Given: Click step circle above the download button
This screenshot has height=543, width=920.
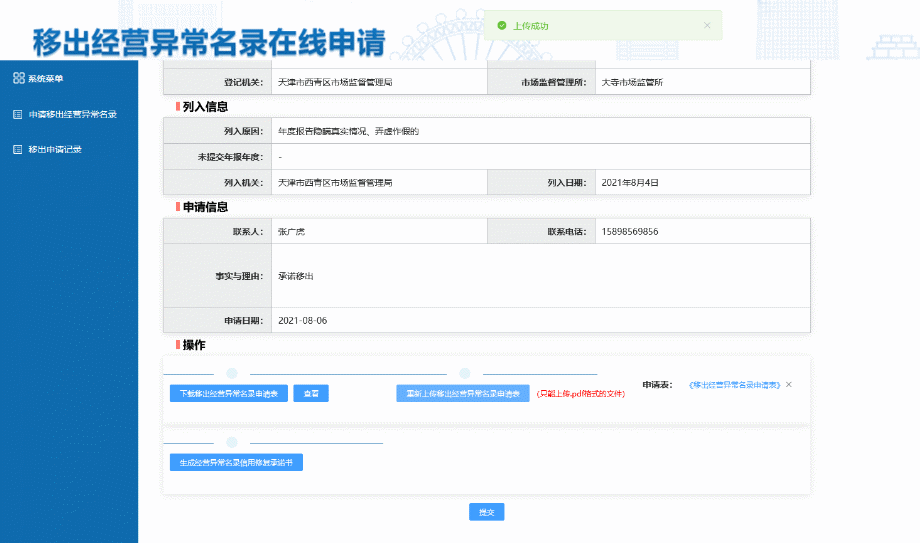Looking at the screenshot, I should coord(232,373).
